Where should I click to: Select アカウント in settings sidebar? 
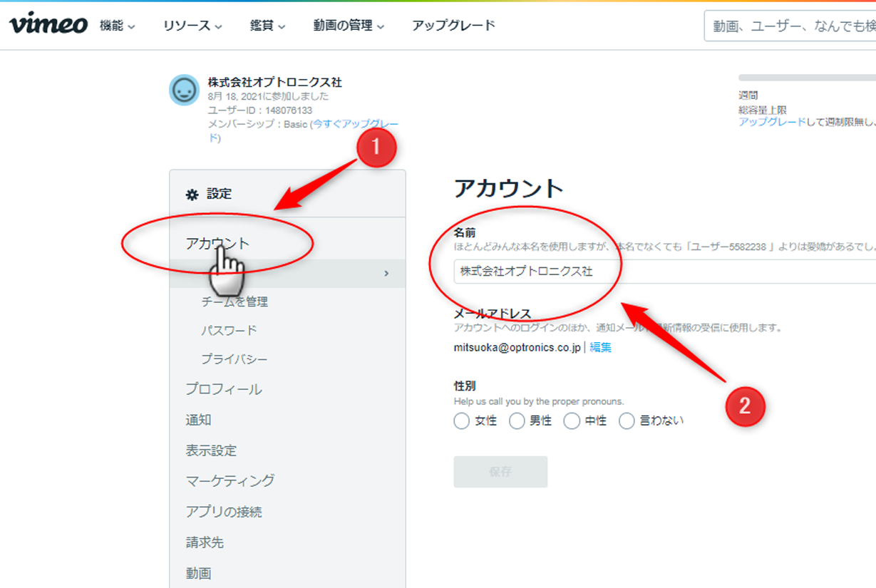click(217, 243)
